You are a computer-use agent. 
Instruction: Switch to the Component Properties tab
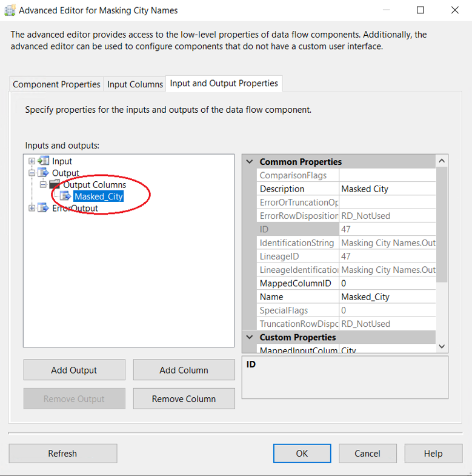pos(56,84)
